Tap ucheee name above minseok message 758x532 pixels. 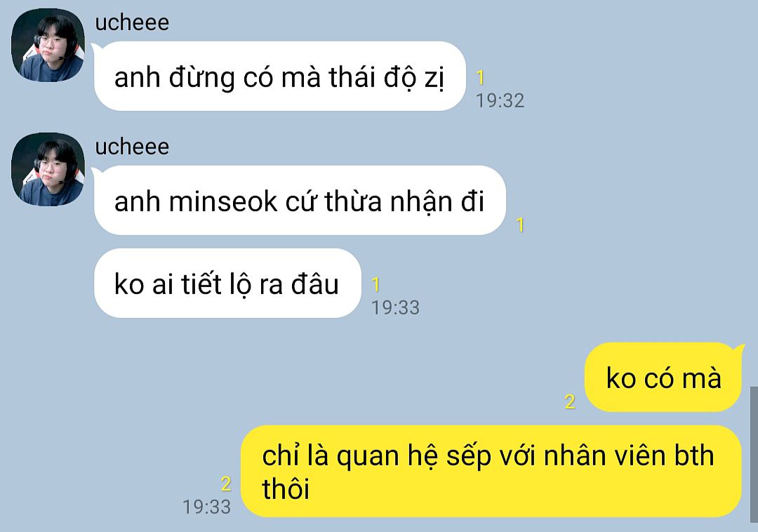click(x=132, y=147)
